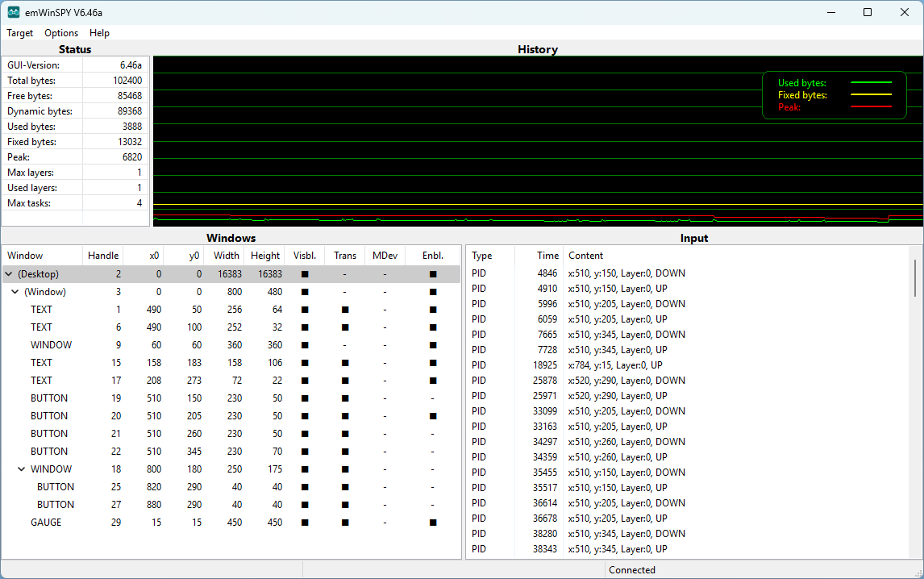Select the GAUGE row in Windows tree

46,523
